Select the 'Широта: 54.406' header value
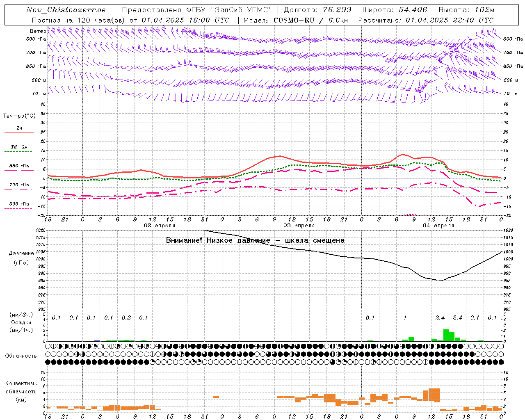525x420 pixels. click(x=395, y=10)
